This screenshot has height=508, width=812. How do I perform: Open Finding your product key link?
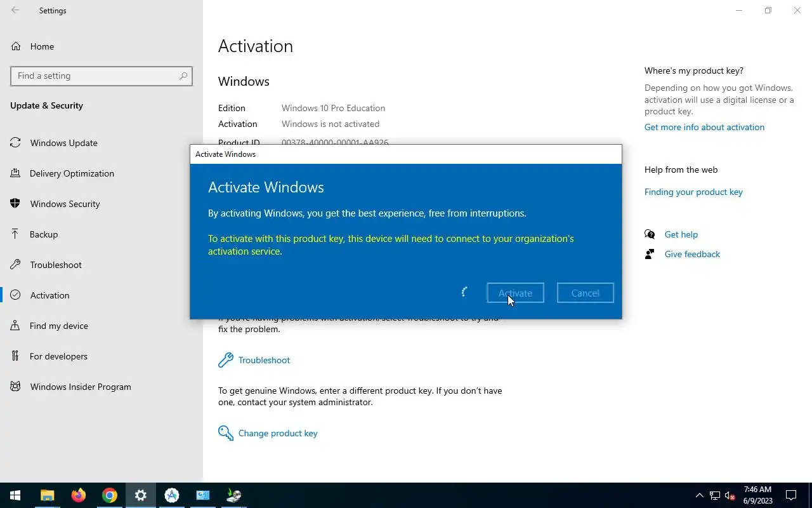tap(693, 192)
